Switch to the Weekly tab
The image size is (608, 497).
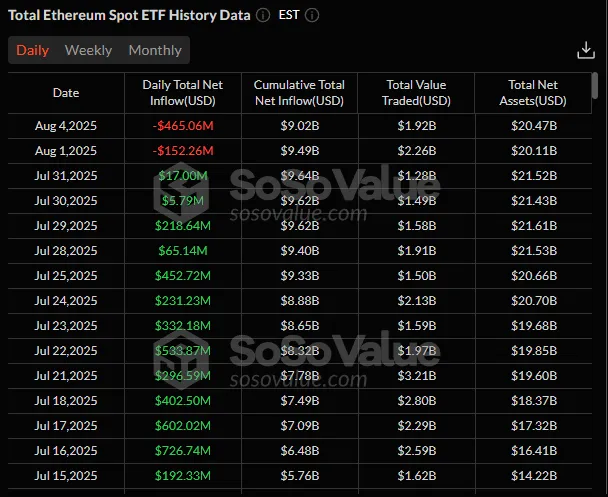88,50
